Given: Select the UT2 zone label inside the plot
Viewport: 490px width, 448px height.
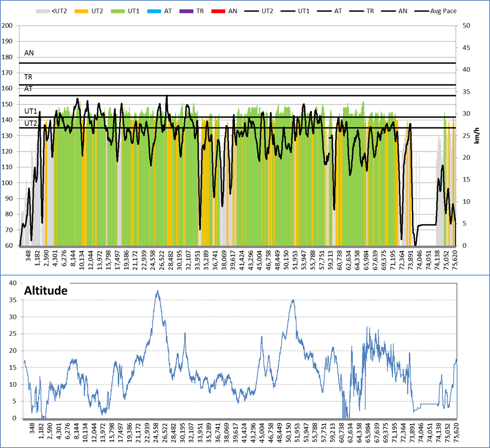Looking at the screenshot, I should [x=31, y=123].
